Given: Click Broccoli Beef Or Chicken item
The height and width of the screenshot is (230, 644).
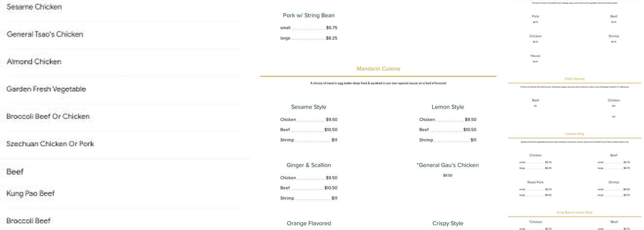Looking at the screenshot, I should 48,116.
